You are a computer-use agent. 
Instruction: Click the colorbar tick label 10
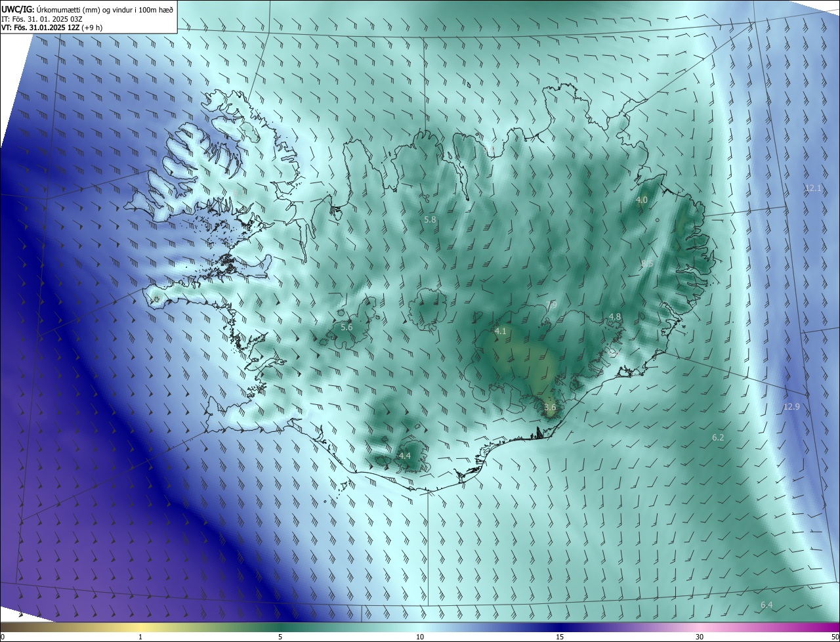pyautogui.click(x=420, y=637)
